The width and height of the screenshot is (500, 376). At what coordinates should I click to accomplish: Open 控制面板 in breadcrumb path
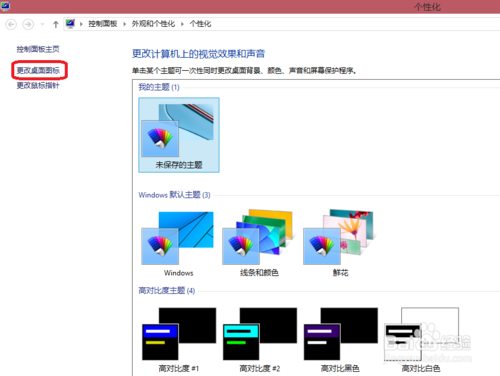pyautogui.click(x=103, y=24)
